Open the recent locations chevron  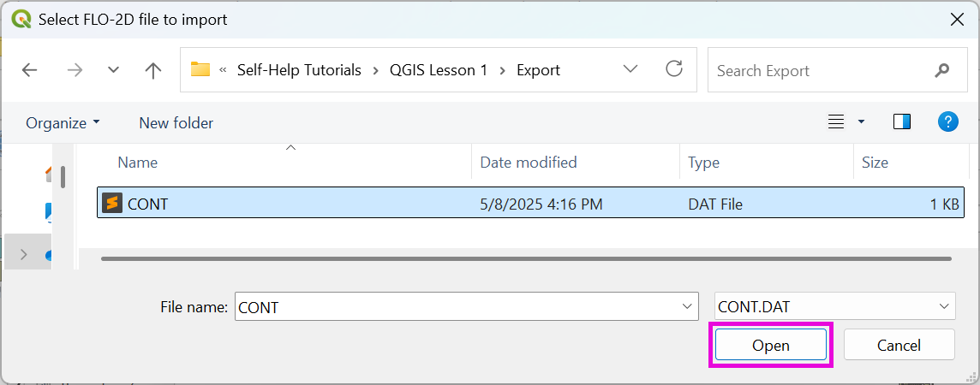[x=113, y=70]
